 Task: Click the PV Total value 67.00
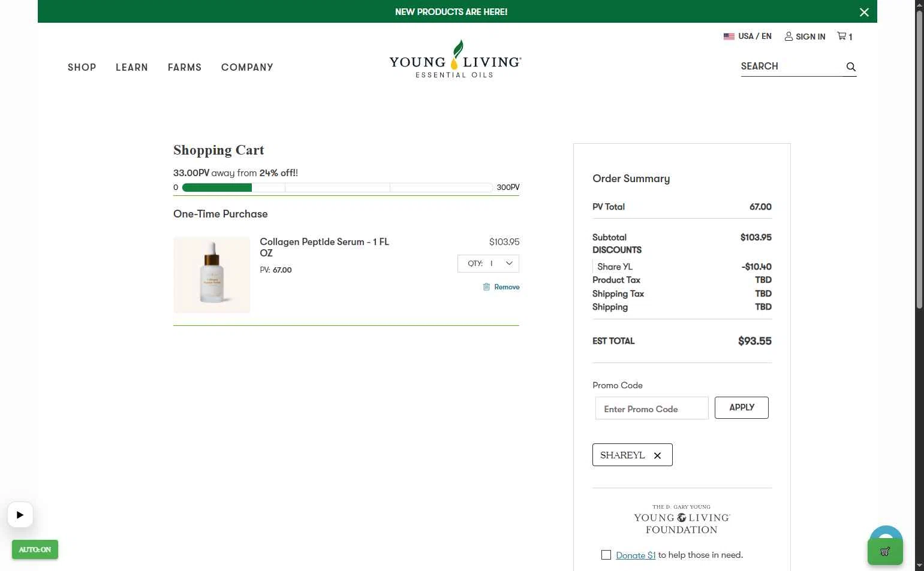(x=760, y=207)
